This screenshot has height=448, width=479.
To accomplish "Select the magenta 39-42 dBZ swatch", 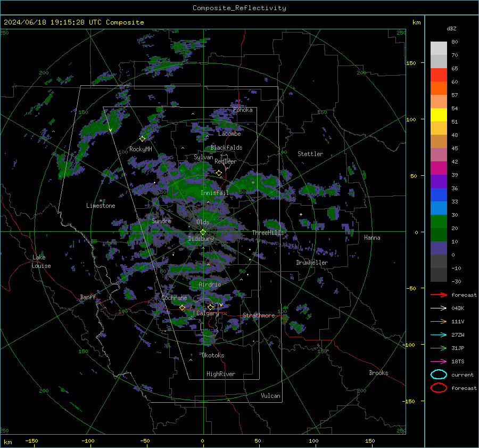I will [x=439, y=168].
